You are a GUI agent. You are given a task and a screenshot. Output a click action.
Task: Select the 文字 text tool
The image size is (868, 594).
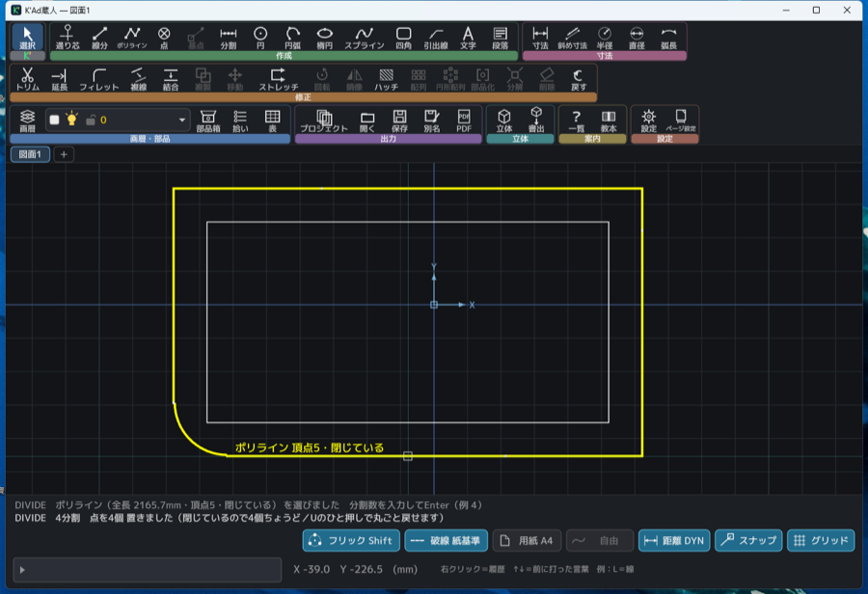pyautogui.click(x=468, y=38)
